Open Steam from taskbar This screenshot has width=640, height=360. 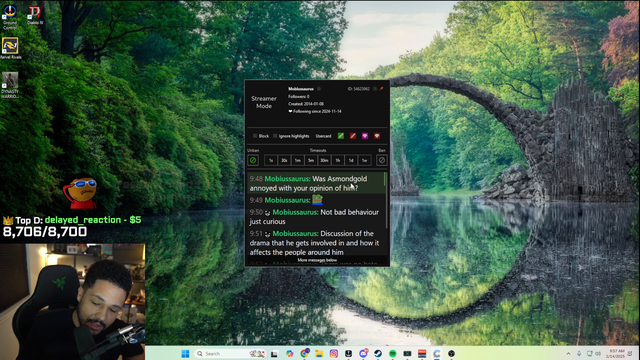(378, 353)
